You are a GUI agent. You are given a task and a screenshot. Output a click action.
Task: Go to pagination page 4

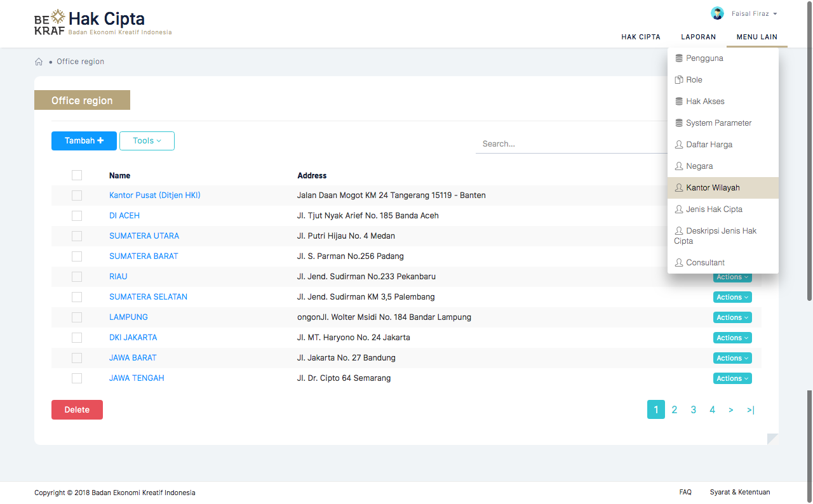coord(713,410)
